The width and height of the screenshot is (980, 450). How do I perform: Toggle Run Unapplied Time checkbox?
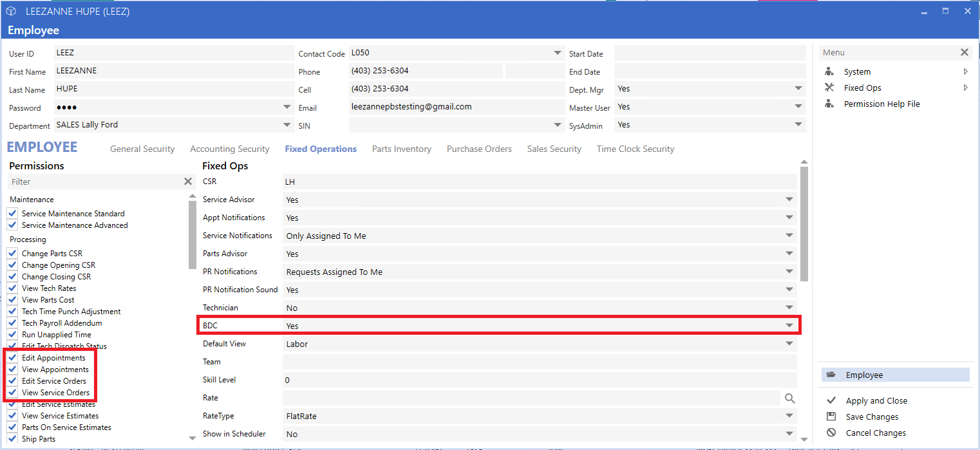pyautogui.click(x=12, y=334)
